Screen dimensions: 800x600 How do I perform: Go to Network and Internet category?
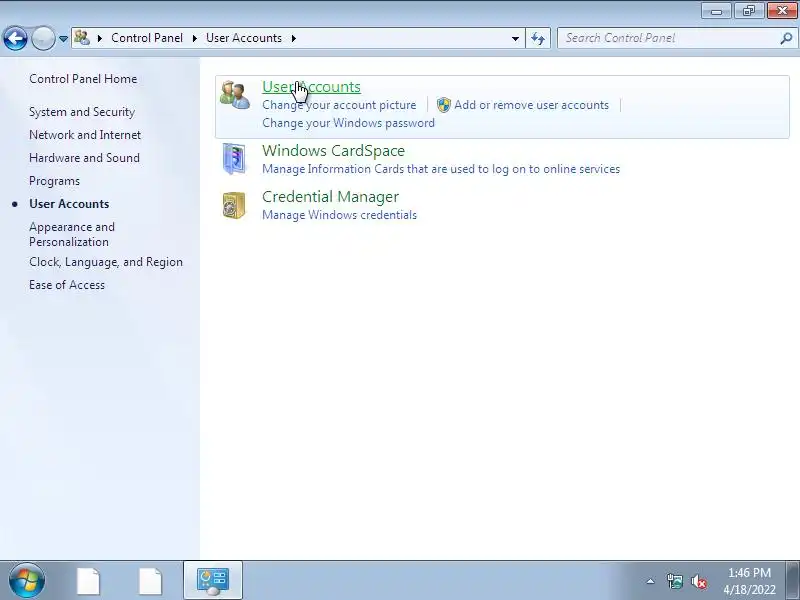point(85,135)
